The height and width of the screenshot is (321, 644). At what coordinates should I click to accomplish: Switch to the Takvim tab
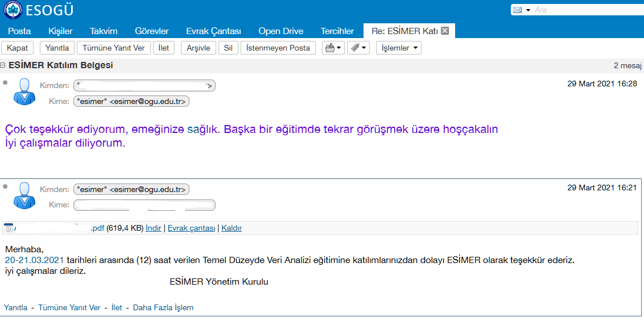103,31
